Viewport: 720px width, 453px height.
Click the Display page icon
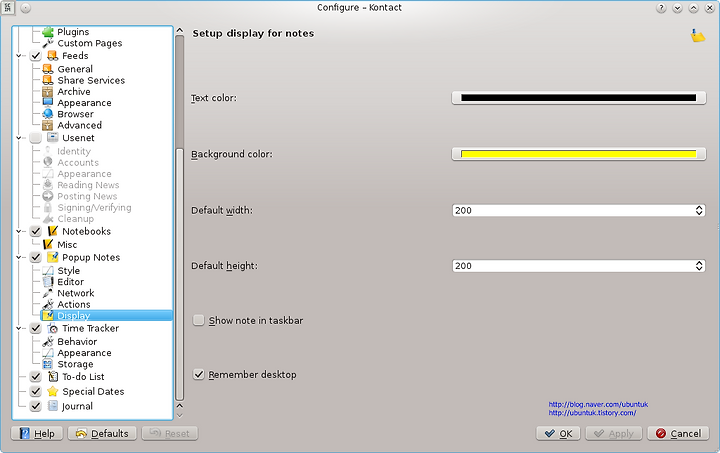(48, 316)
